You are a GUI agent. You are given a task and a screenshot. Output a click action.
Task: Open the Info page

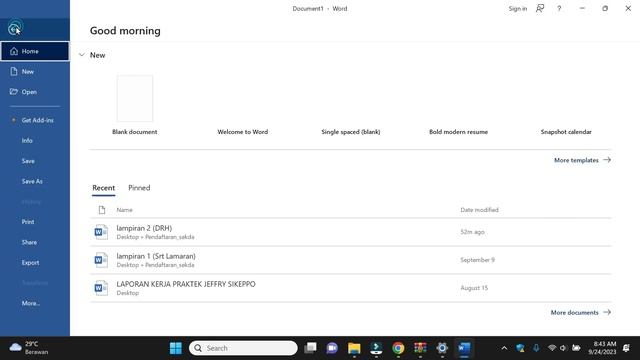(x=35, y=140)
